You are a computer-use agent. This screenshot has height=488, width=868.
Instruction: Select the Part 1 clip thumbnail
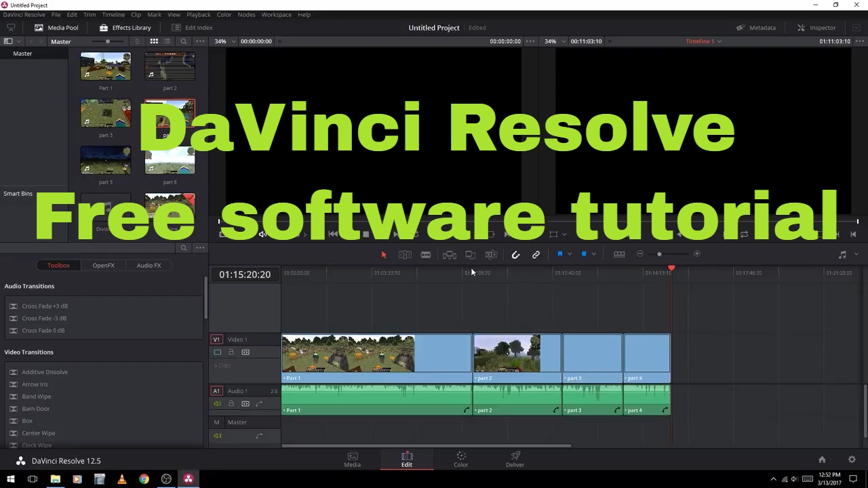point(105,66)
